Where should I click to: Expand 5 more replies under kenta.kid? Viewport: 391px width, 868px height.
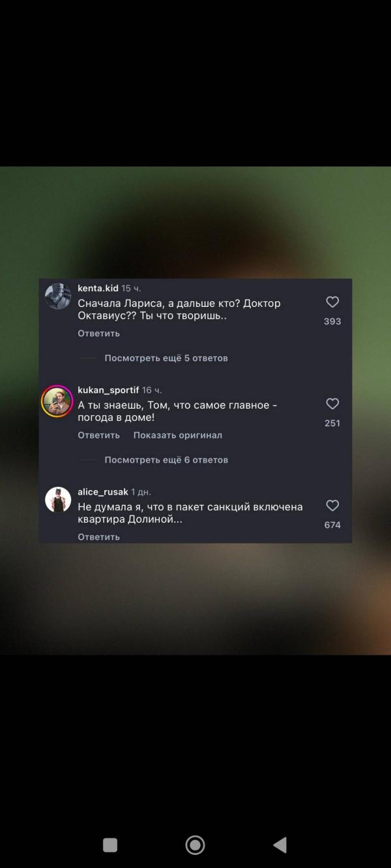166,358
